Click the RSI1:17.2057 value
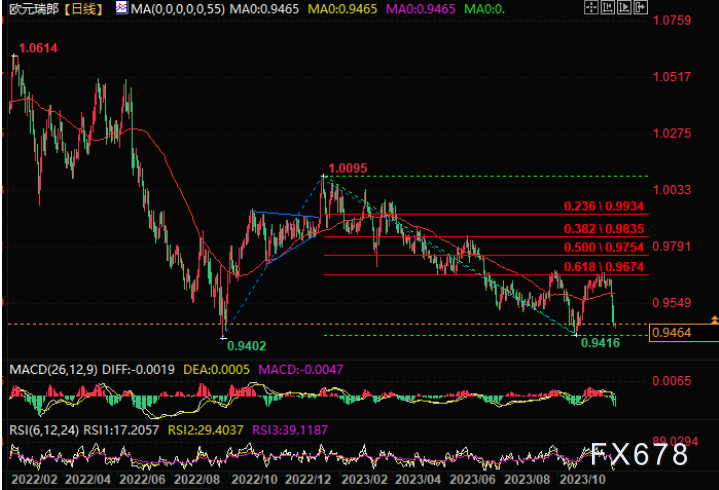This screenshot has width=719, height=490. (121, 430)
